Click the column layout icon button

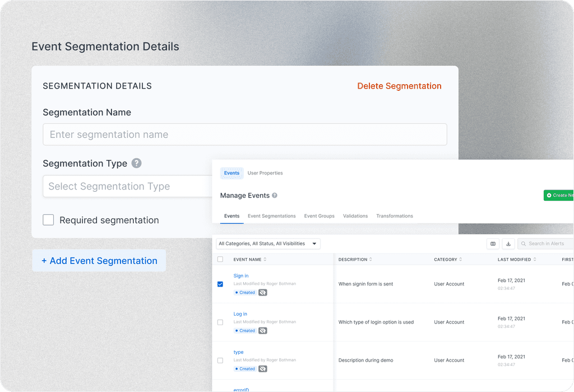493,243
